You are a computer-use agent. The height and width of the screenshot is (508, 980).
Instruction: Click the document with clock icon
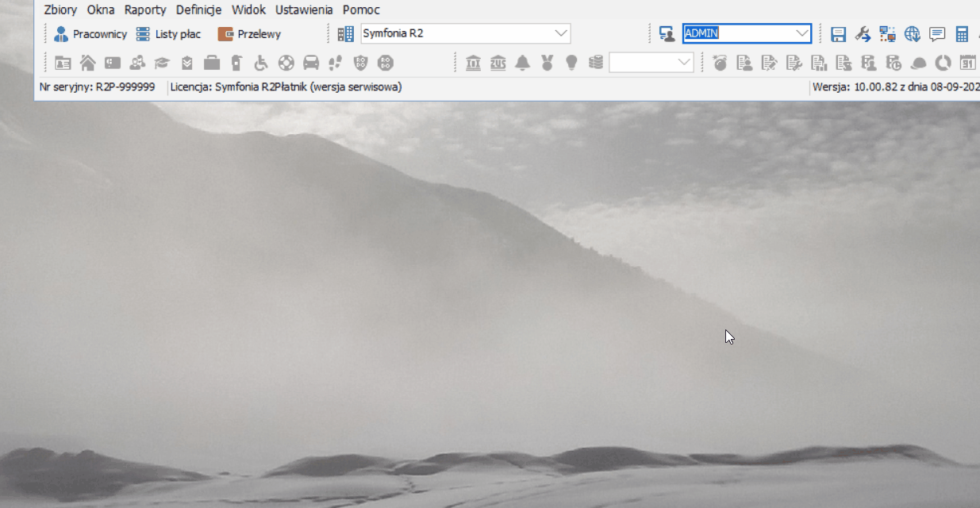[894, 63]
